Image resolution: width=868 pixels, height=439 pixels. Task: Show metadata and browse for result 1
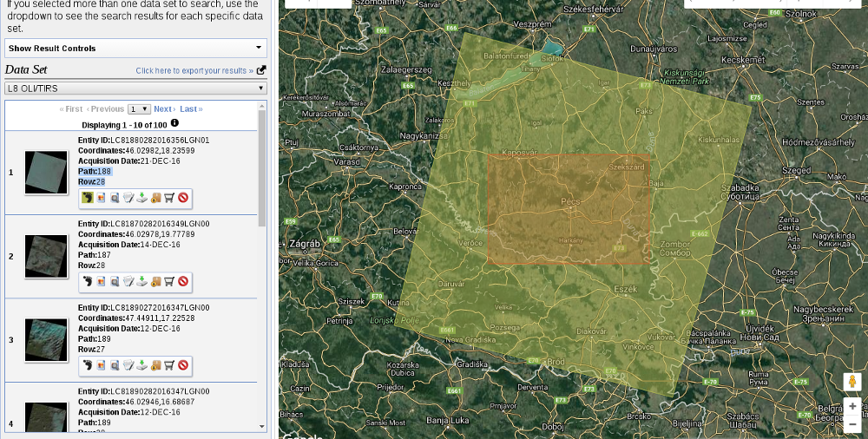click(128, 198)
